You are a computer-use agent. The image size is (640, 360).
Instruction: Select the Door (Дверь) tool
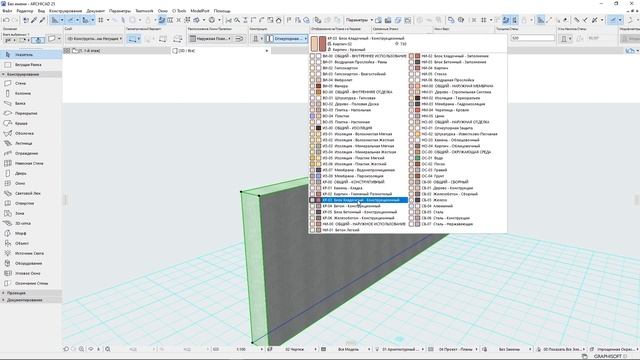31,173
